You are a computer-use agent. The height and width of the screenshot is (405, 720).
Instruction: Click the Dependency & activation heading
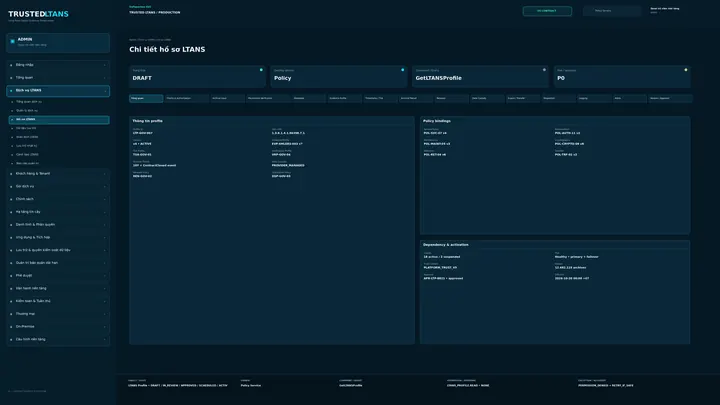[x=445, y=245]
